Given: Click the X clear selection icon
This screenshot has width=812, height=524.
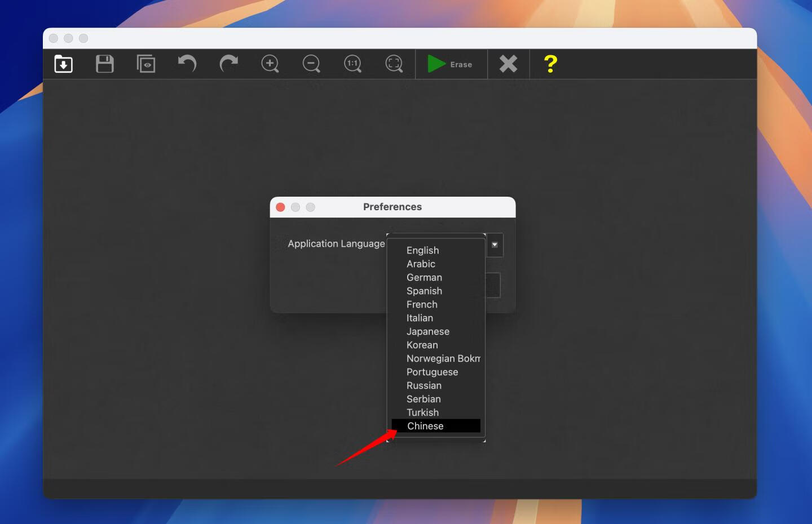Looking at the screenshot, I should coord(508,64).
